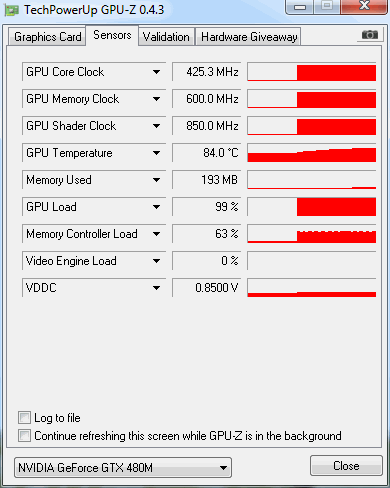The image size is (390, 488).
Task: Expand the GPU Core Clock dropdown
Action: point(156,72)
